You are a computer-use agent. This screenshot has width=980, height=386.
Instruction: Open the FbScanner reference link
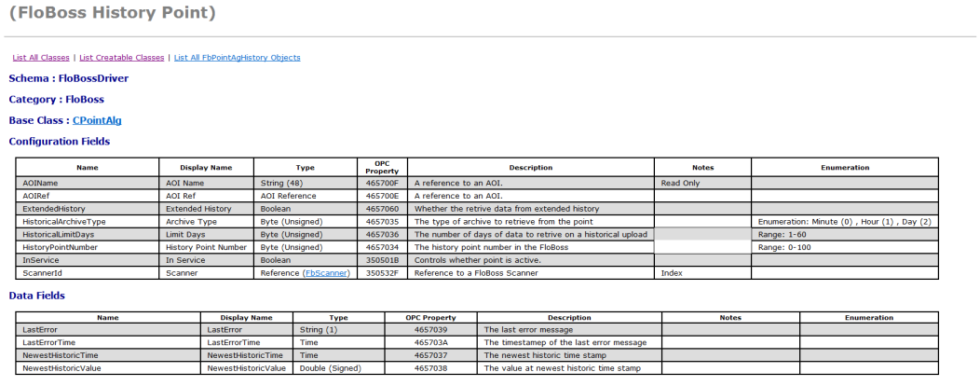point(326,273)
